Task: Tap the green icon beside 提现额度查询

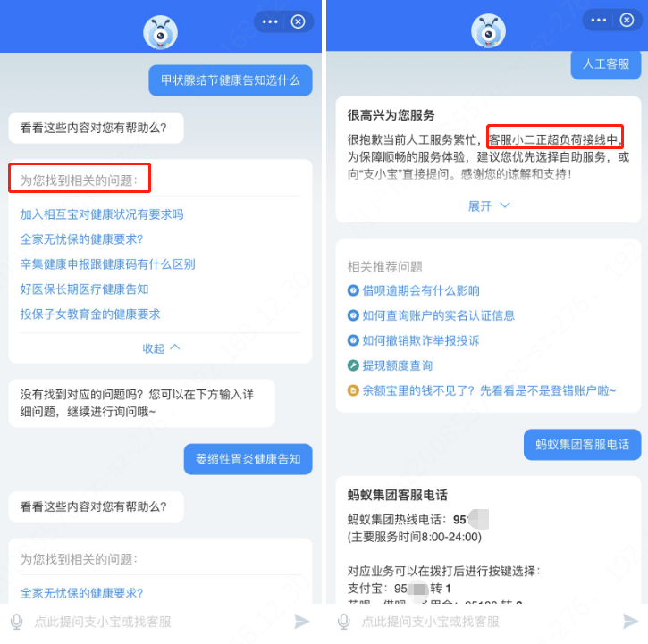Action: 353,365
